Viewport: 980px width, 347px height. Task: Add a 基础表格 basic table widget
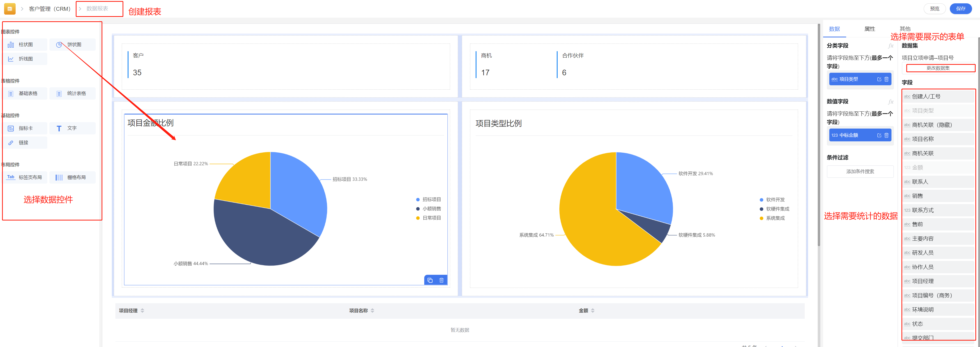(x=26, y=93)
